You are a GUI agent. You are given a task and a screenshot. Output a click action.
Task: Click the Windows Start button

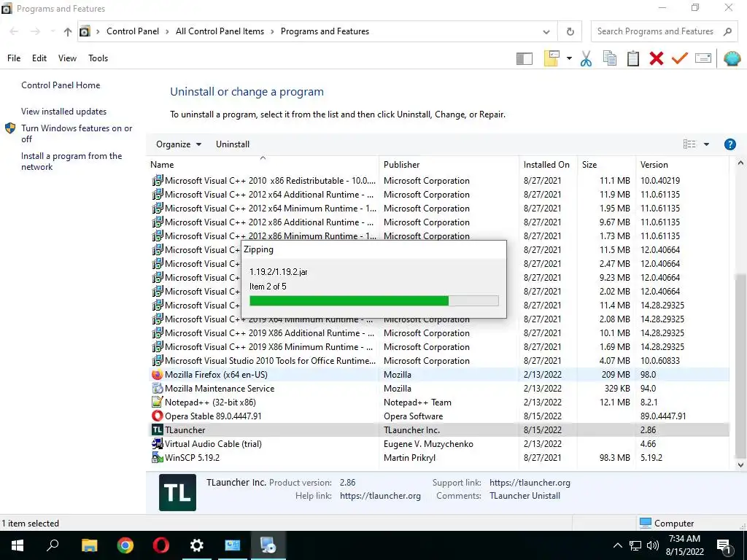[x=18, y=545]
